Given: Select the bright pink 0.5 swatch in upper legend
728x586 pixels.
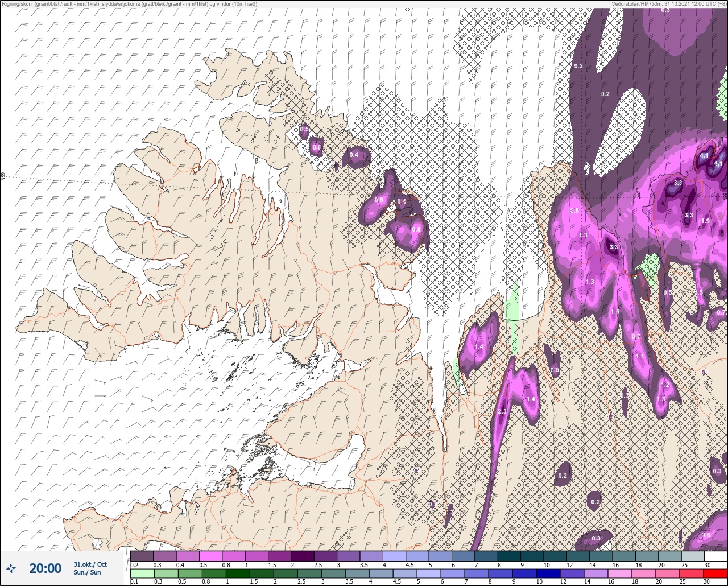Looking at the screenshot, I should point(210,556).
